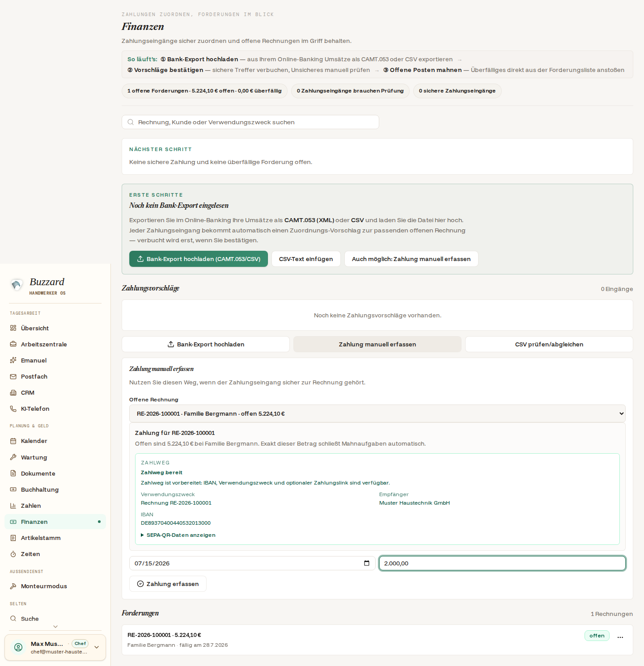Expand the user account menu chevron

click(97, 647)
